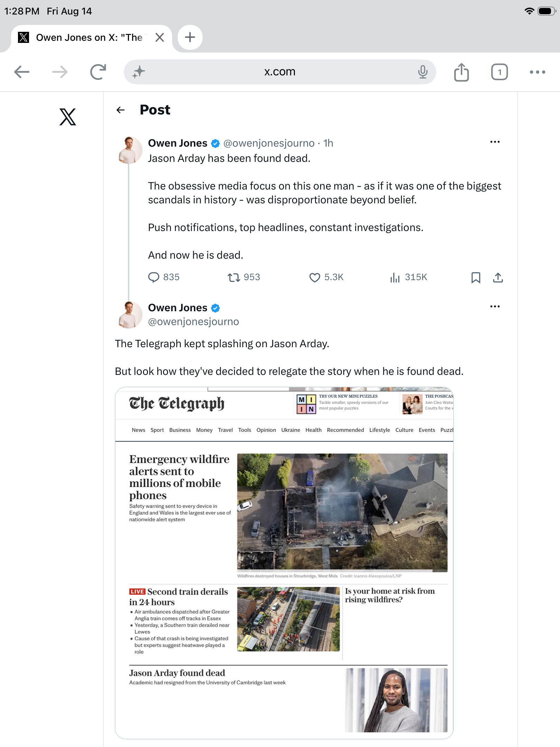Open the browser share sheet icon

click(x=461, y=72)
